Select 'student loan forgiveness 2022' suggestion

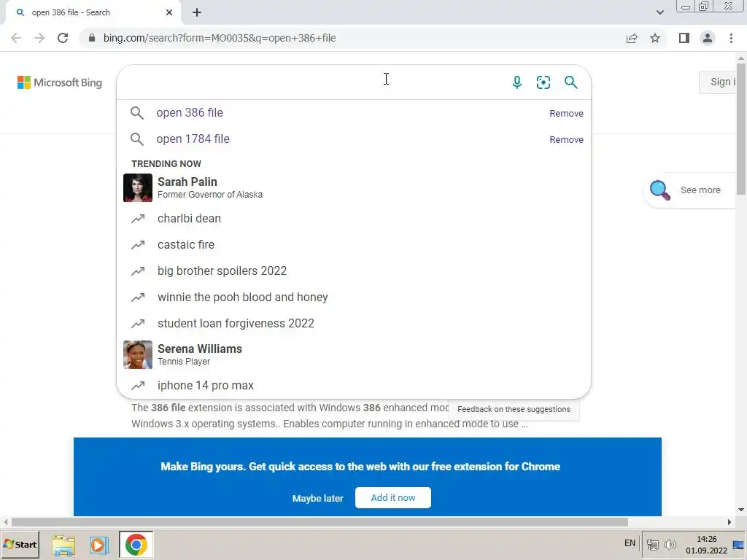354,323
